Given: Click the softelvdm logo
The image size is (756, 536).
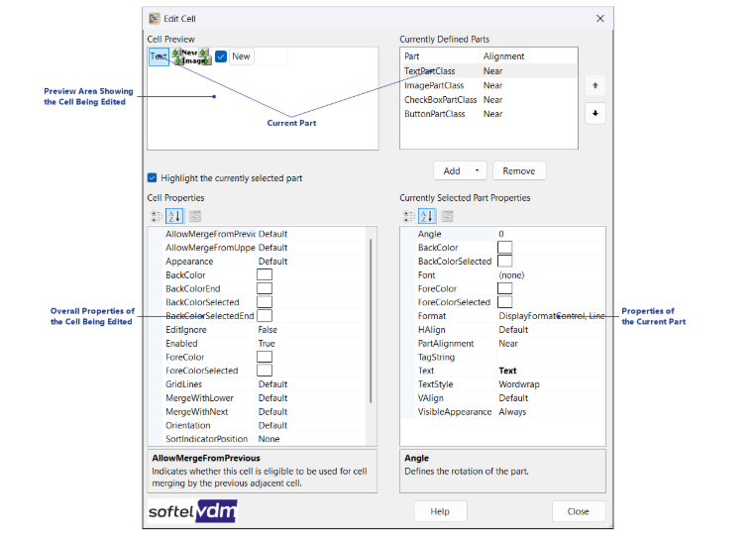Looking at the screenshot, I should (192, 511).
